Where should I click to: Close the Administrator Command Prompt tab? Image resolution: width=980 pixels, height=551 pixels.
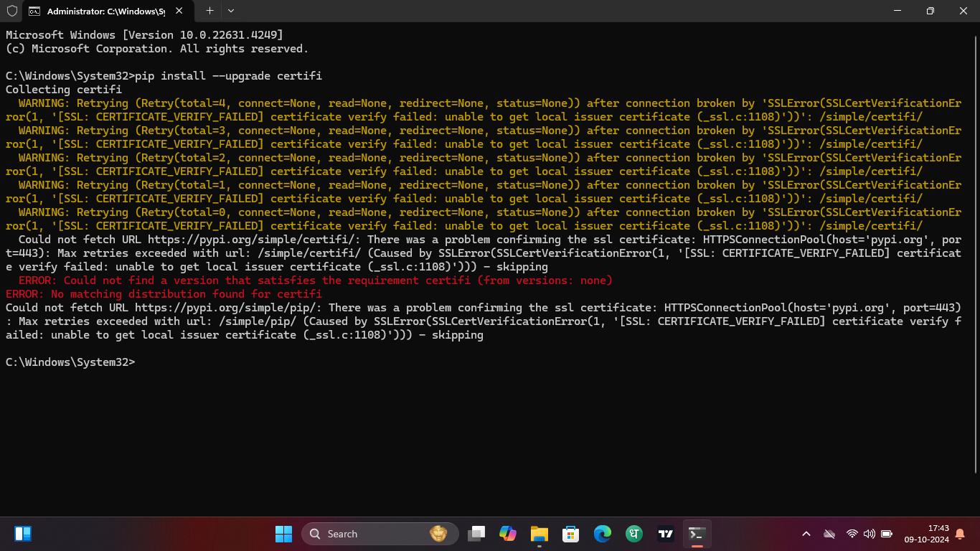click(179, 11)
